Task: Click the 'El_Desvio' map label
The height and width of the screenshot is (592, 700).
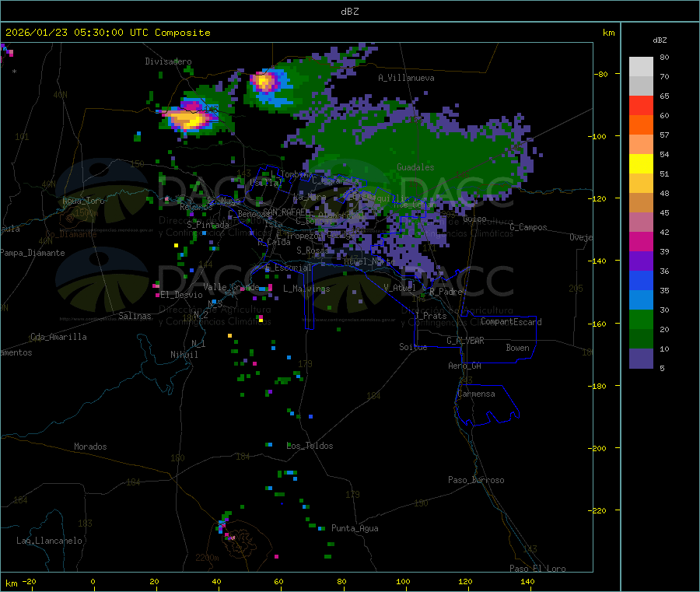Action: [x=182, y=295]
